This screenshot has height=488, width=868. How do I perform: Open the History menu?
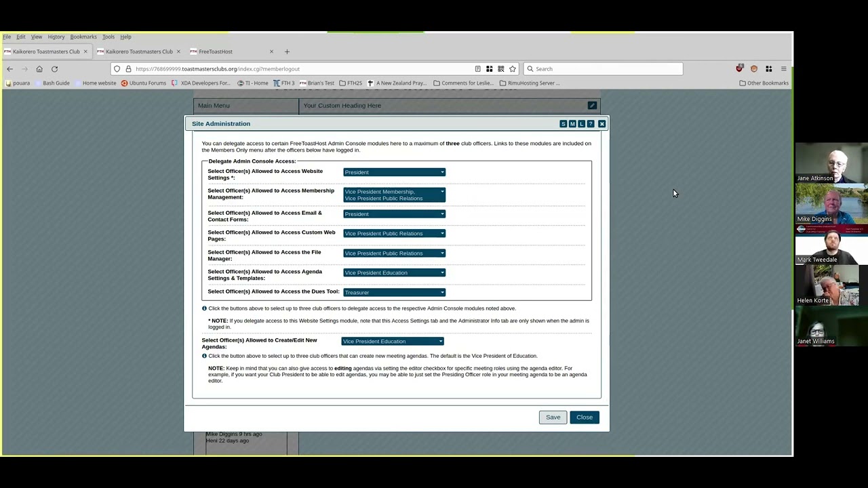(56, 37)
